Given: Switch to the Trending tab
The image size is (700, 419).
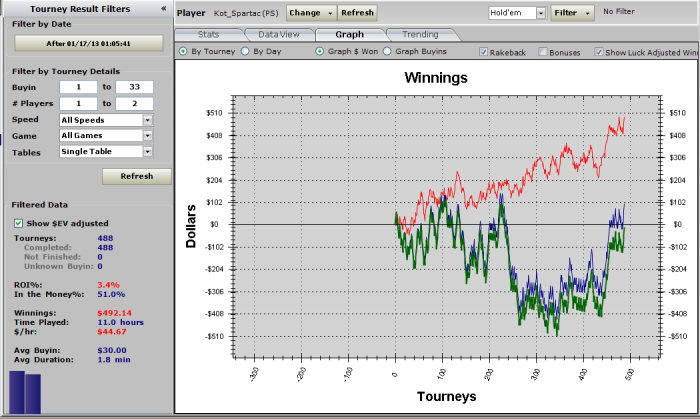Looking at the screenshot, I should pyautogui.click(x=420, y=34).
